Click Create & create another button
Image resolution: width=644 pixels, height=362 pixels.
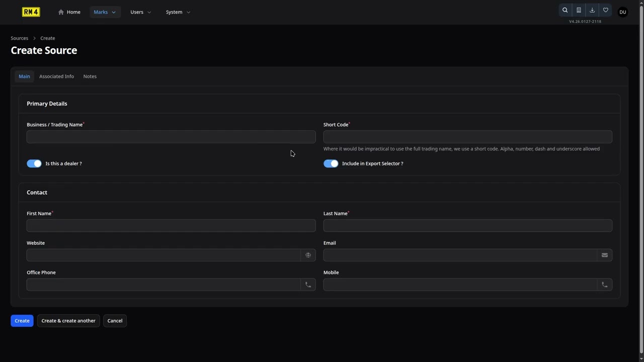click(x=68, y=321)
